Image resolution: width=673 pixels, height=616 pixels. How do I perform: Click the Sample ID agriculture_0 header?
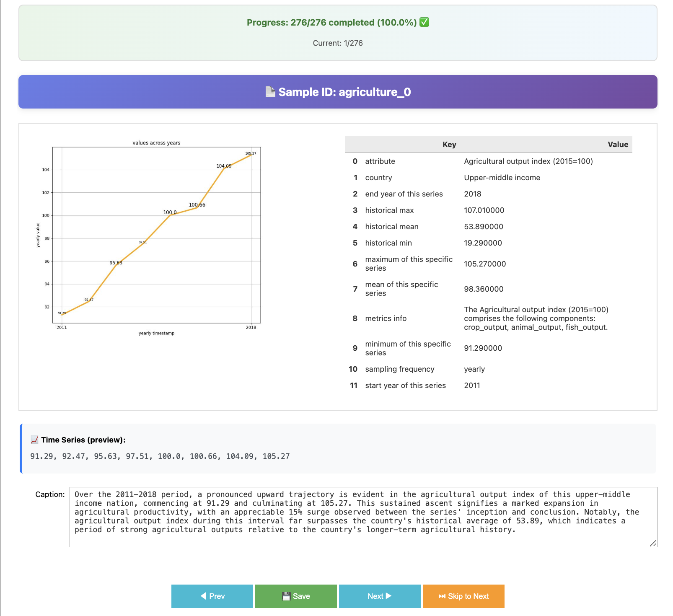338,92
